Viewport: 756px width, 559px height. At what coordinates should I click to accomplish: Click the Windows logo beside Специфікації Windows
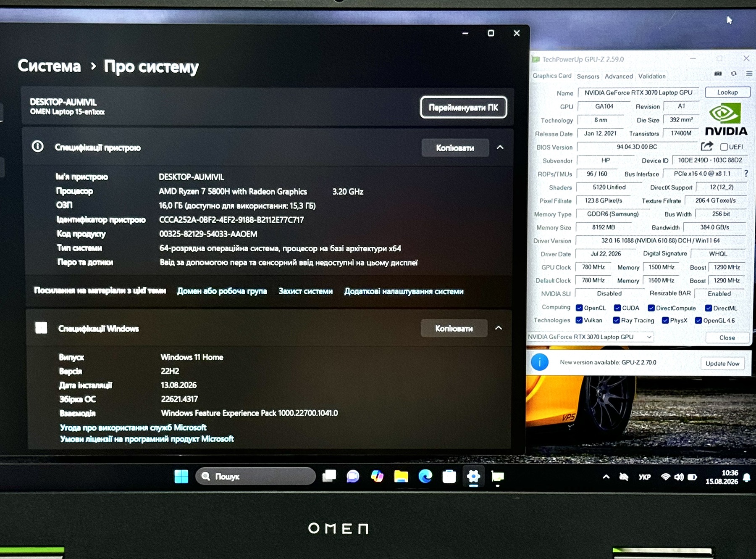tap(41, 327)
